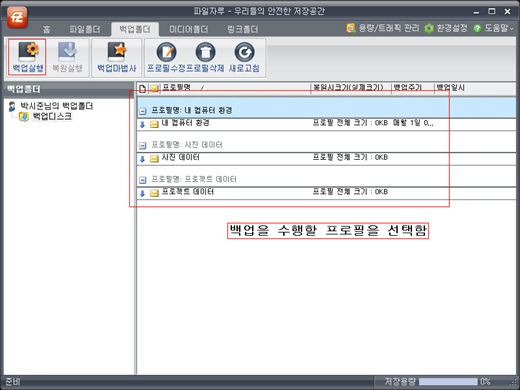The height and width of the screenshot is (390, 520).
Task: Sort by the 백업일시 column header
Action: [475, 88]
